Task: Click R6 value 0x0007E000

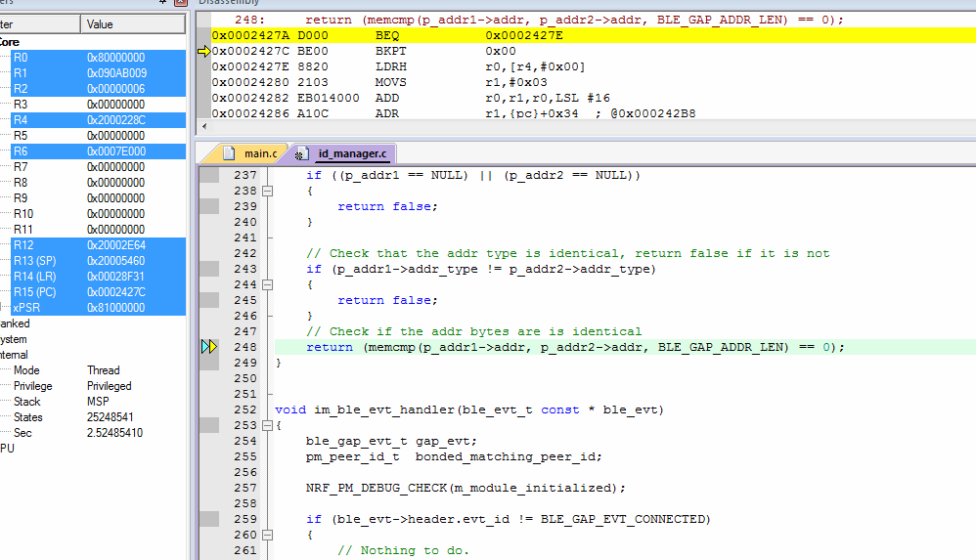Action: (115, 151)
